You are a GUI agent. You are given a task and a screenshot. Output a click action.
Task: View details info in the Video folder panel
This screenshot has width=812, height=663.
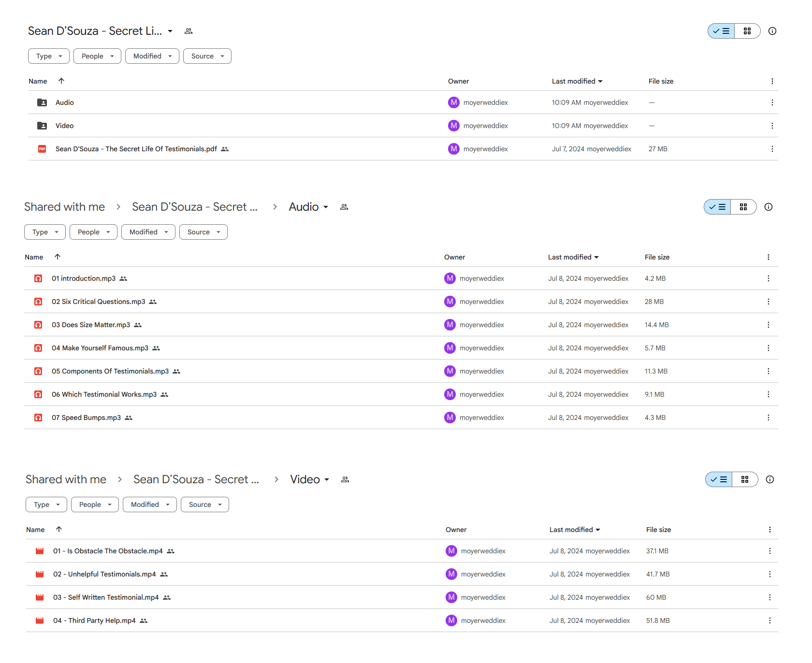point(769,479)
